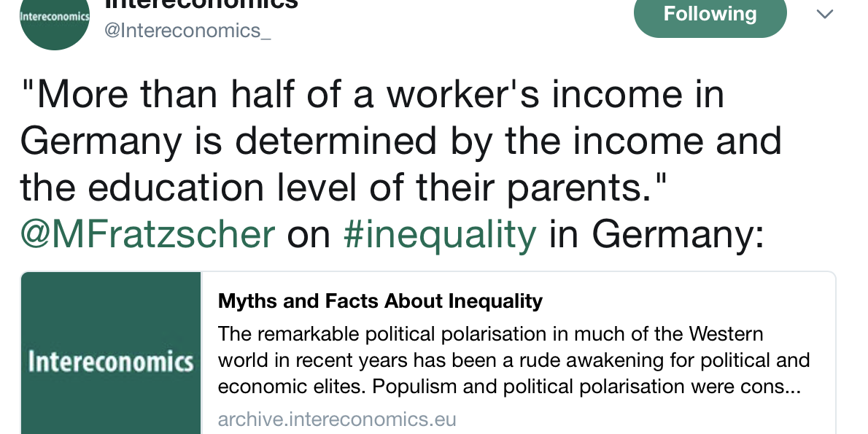This screenshot has height=434, width=868.
Task: Click the Intereconomics display name
Action: click(x=201, y=4)
